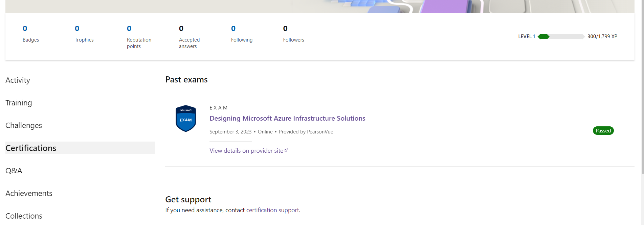Image resolution: width=644 pixels, height=225 pixels.
Task: Click the Accepted answers stat
Action: 189,37
